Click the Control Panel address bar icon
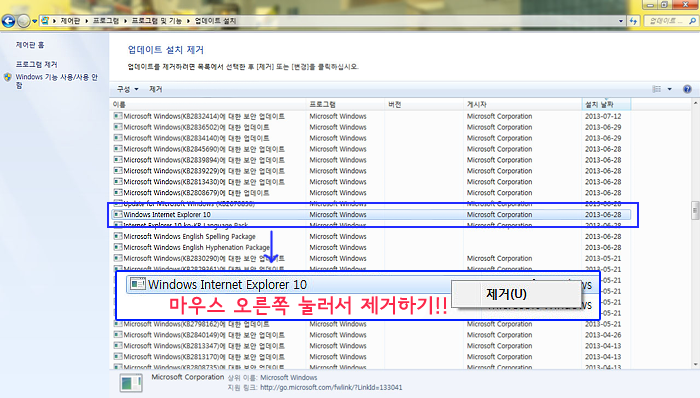The height and width of the screenshot is (398, 700). (45, 21)
